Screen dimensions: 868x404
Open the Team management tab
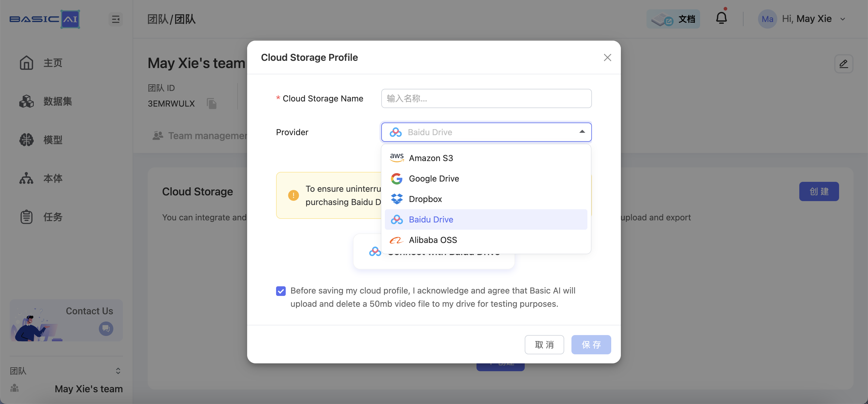coord(200,136)
